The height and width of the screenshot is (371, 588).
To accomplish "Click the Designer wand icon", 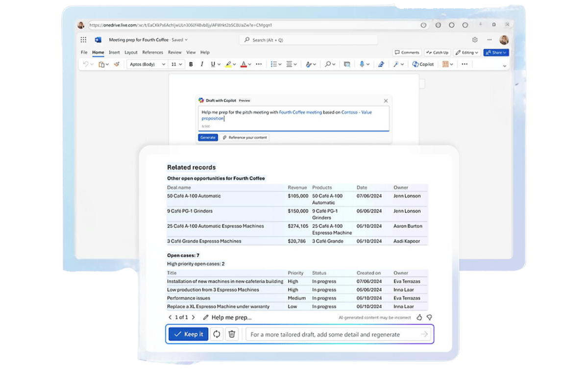I will point(396,64).
